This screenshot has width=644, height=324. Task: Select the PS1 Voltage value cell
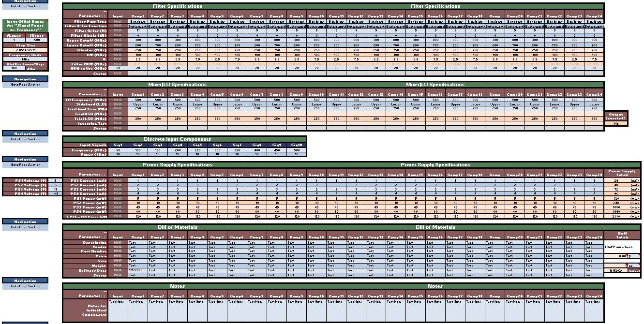(x=56, y=180)
